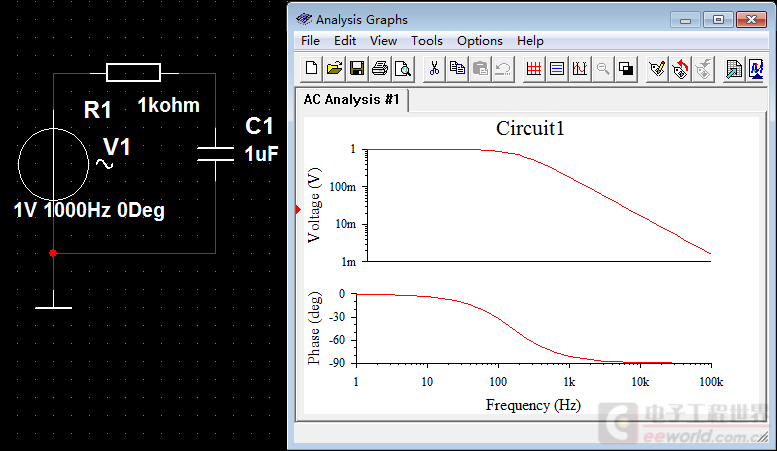
Task: Open the Options menu
Action: (x=480, y=41)
